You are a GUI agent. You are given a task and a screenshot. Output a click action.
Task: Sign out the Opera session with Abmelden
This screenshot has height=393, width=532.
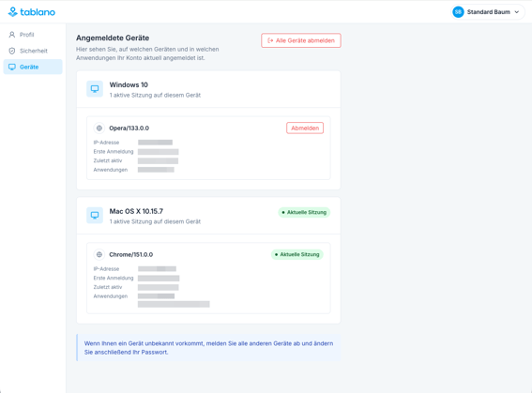click(305, 128)
